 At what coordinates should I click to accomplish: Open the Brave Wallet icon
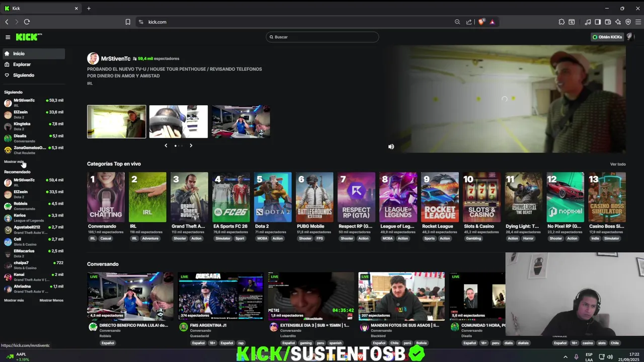tap(608, 22)
